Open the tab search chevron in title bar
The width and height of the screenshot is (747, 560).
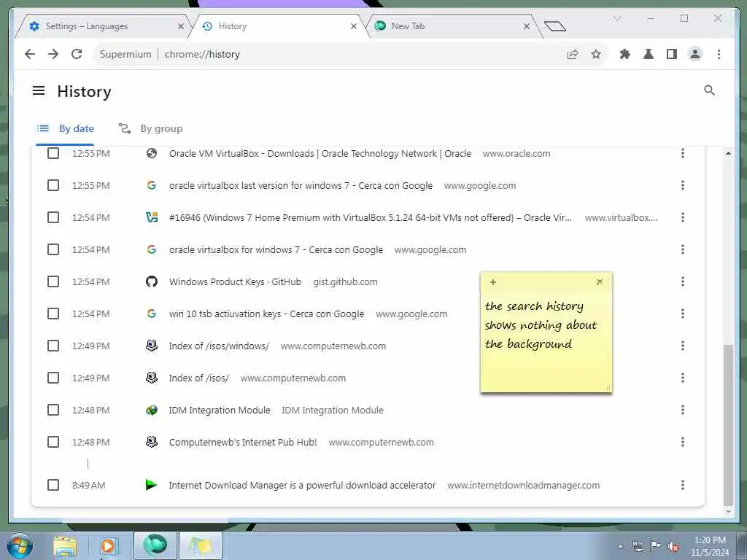pyautogui.click(x=617, y=18)
